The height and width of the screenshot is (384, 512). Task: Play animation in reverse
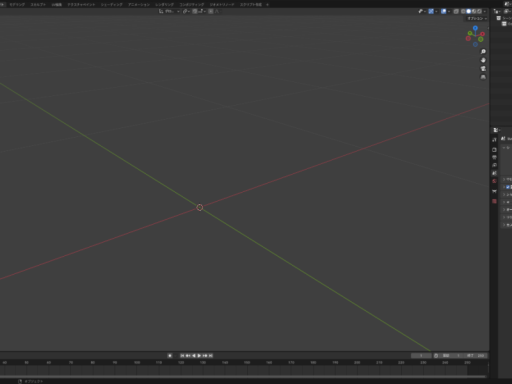(x=194, y=356)
